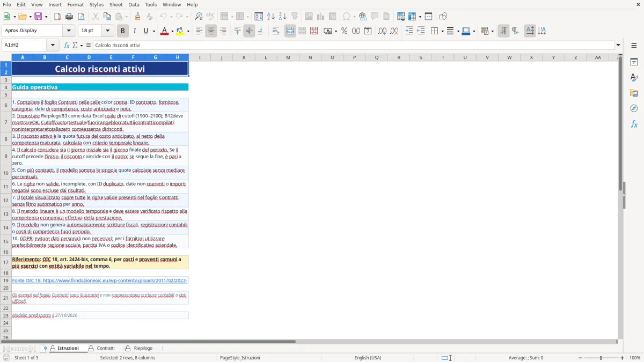Click the horizontal scrollbar thumb
The width and height of the screenshot is (644, 362).
pyautogui.click(x=148, y=341)
